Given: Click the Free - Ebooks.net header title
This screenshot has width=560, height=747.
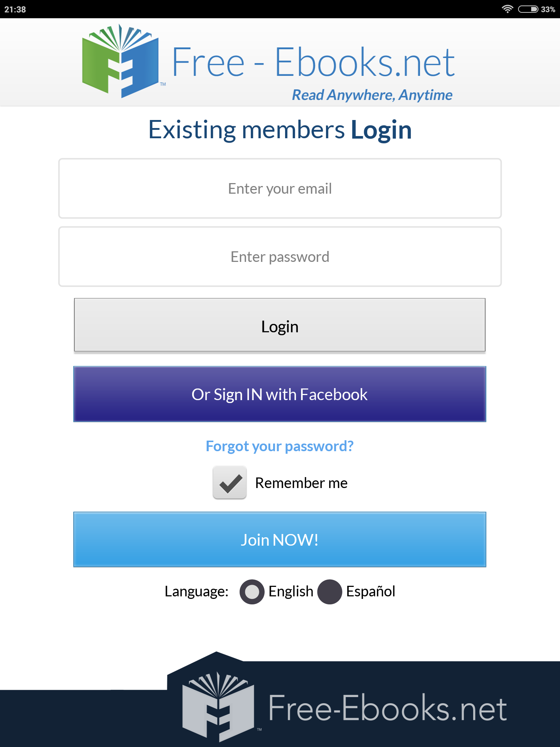Looking at the screenshot, I should pos(313,63).
